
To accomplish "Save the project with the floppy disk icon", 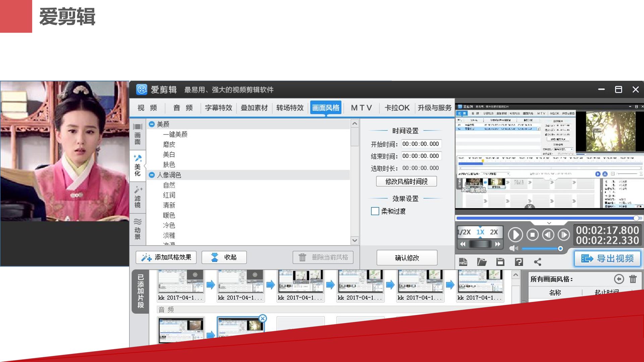I will 500,262.
